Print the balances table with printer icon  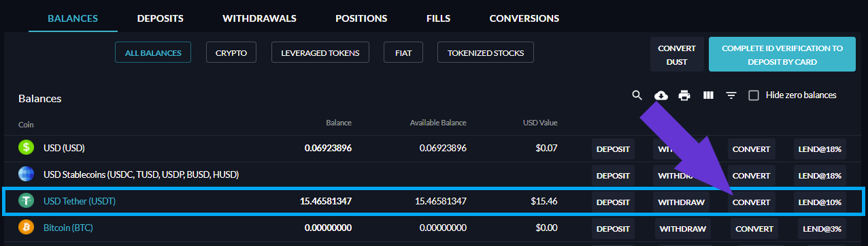click(684, 95)
